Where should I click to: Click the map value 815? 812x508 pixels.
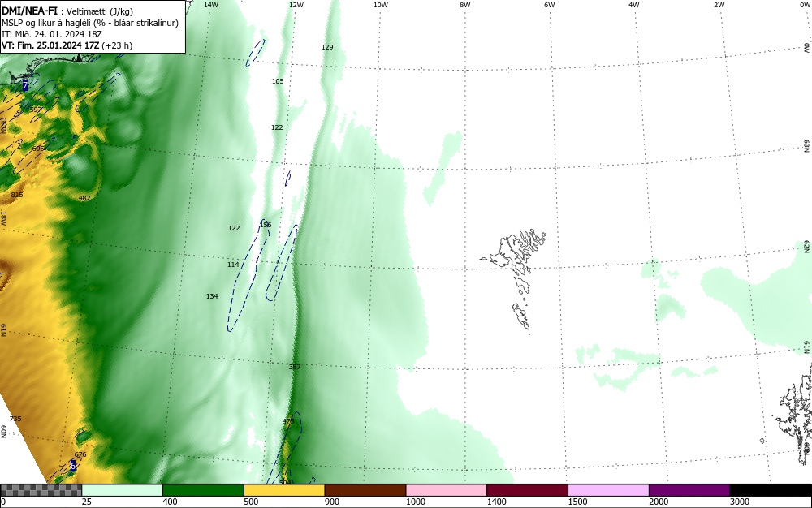tap(17, 195)
